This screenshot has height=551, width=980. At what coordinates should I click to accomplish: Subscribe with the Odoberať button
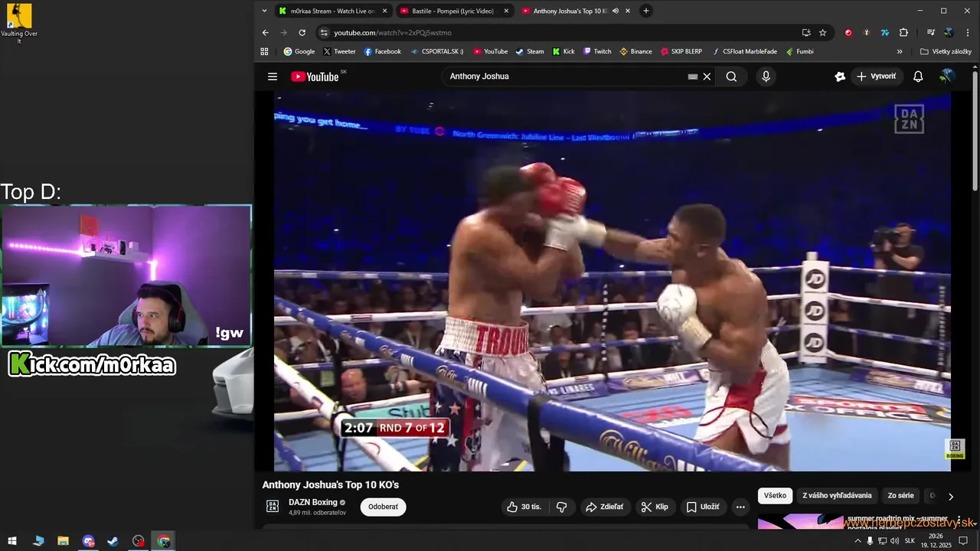click(384, 507)
